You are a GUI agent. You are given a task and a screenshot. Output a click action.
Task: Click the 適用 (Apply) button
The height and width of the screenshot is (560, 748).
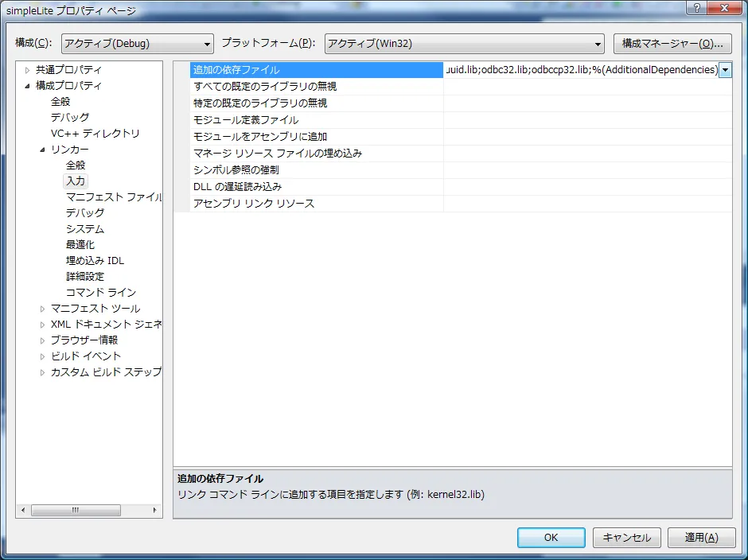(701, 538)
